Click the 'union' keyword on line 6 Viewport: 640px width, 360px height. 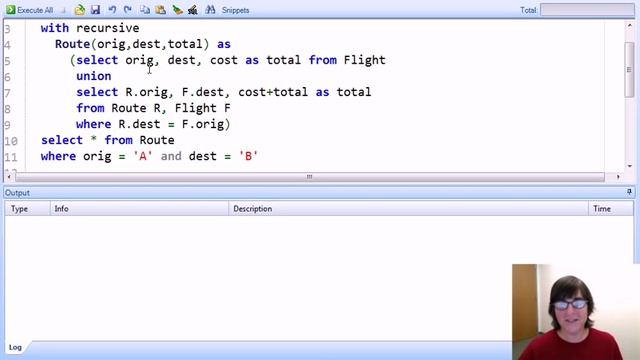93,76
